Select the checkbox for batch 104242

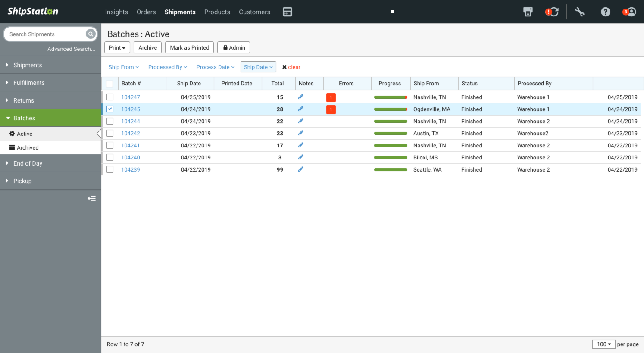point(110,133)
